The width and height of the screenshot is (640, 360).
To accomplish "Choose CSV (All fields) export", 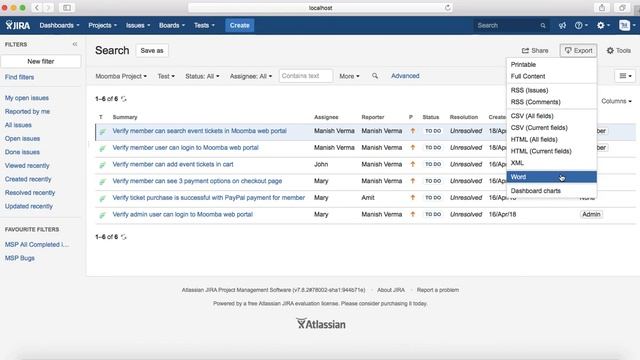I will (551, 116).
